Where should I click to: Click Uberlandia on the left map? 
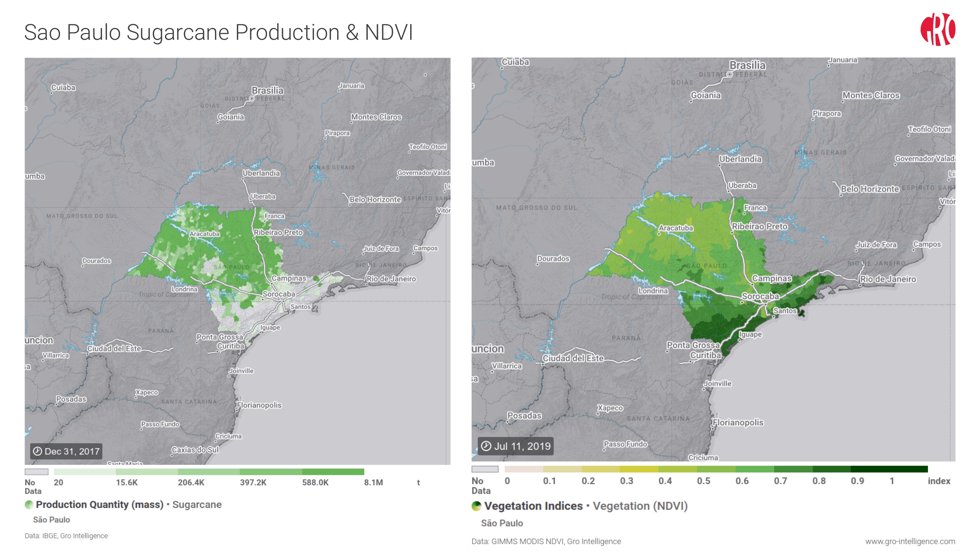[x=261, y=173]
